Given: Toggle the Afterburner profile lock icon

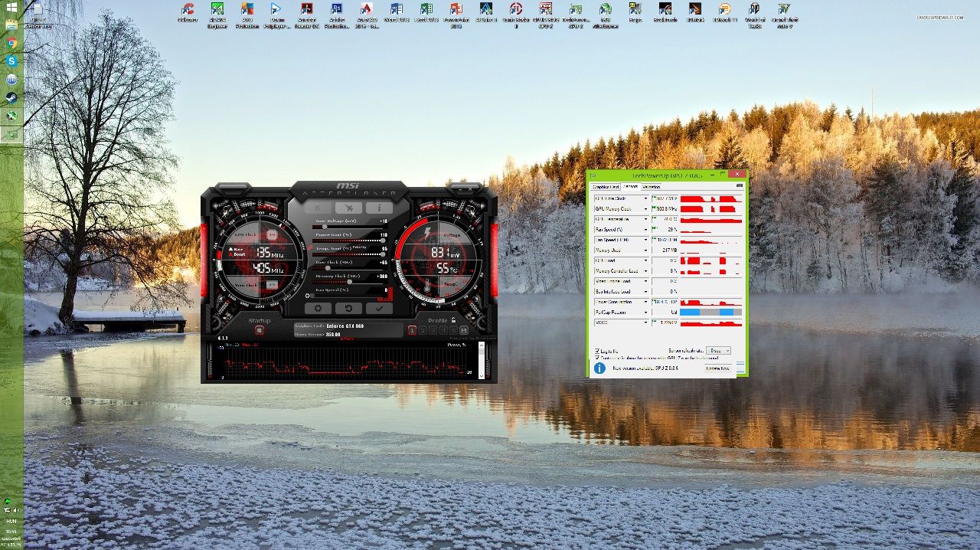Looking at the screenshot, I should point(453,320).
